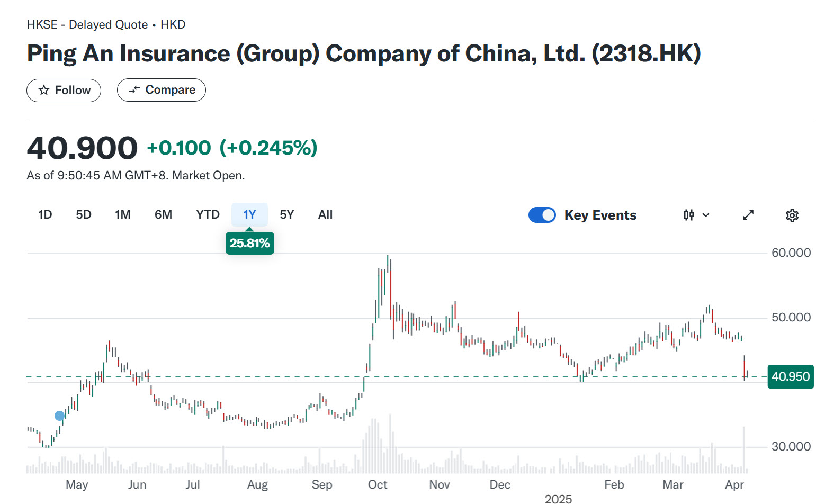Toggle the Key Events switch
Viewport: 816px width, 504px height.
point(542,215)
